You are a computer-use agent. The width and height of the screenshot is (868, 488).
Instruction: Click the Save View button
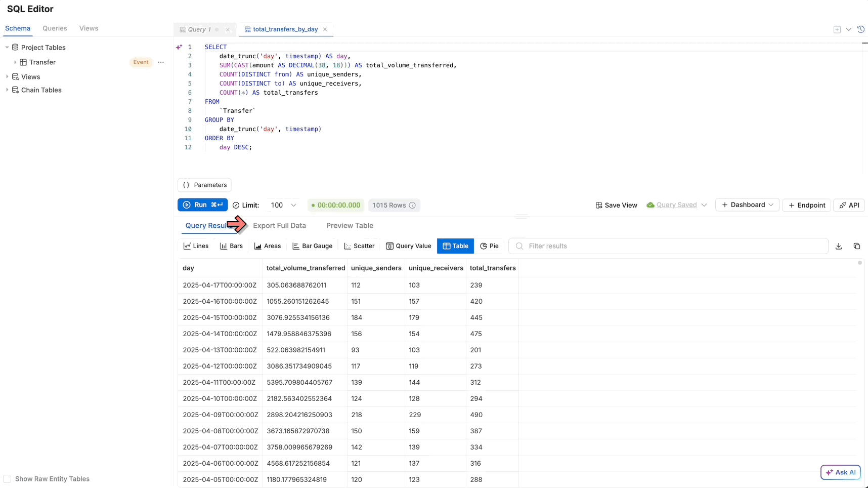[x=616, y=205]
